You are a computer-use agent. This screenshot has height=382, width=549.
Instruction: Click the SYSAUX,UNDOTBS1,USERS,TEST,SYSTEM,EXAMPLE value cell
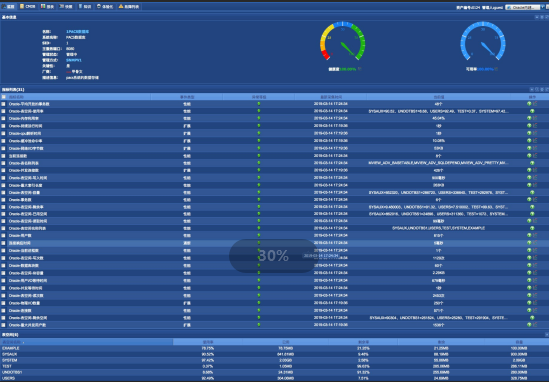[x=439, y=228]
